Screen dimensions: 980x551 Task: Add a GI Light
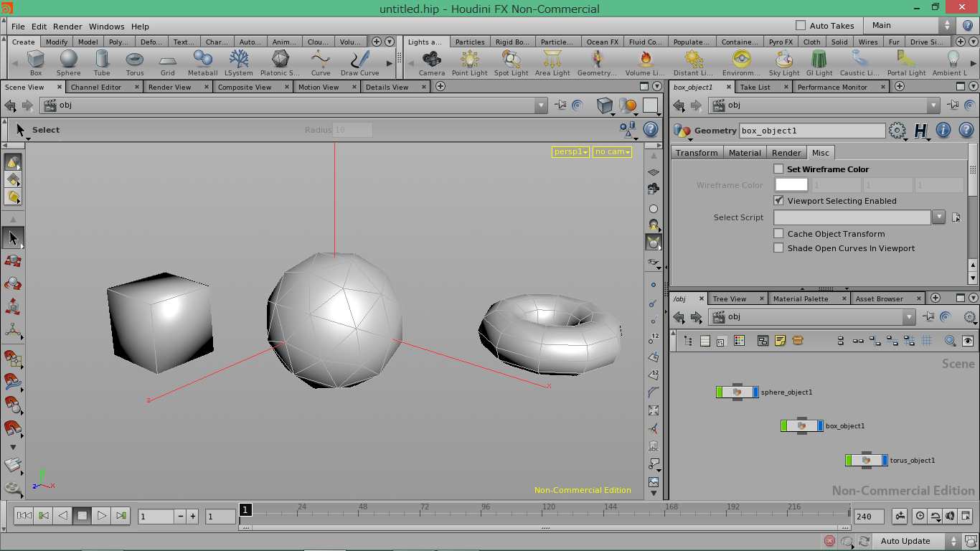point(819,62)
